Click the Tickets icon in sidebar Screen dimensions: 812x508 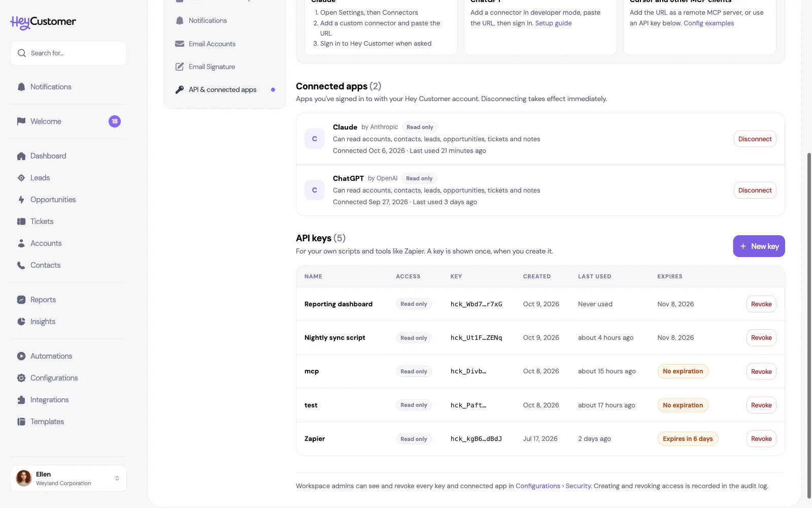pos(21,221)
